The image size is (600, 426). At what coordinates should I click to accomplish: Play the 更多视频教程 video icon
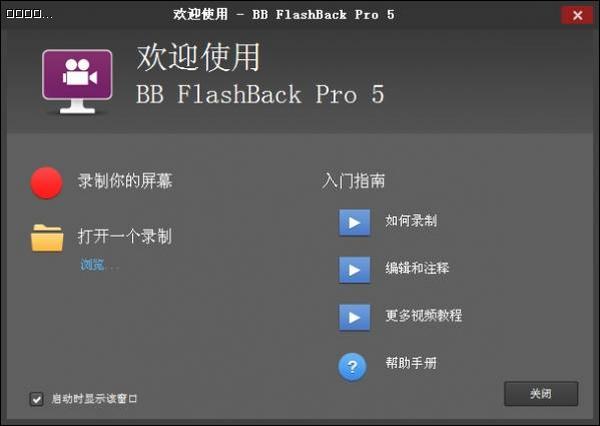click(x=354, y=317)
